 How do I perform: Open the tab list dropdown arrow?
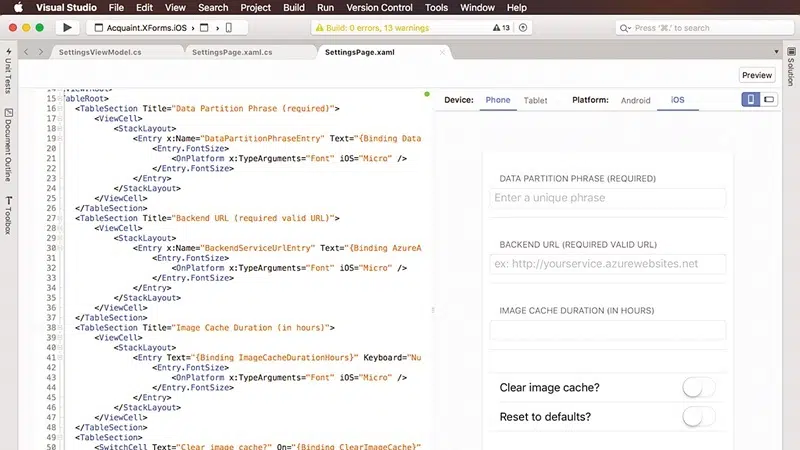tap(776, 52)
